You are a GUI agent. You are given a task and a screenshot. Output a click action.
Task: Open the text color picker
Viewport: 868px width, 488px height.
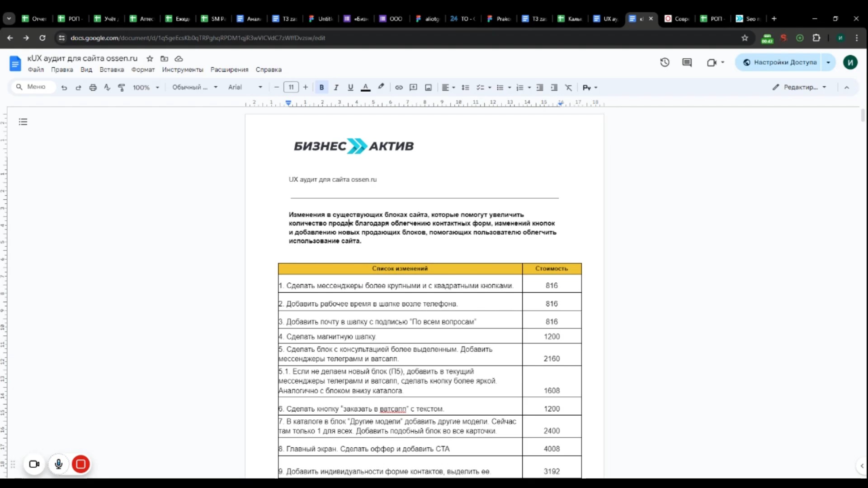pyautogui.click(x=366, y=88)
